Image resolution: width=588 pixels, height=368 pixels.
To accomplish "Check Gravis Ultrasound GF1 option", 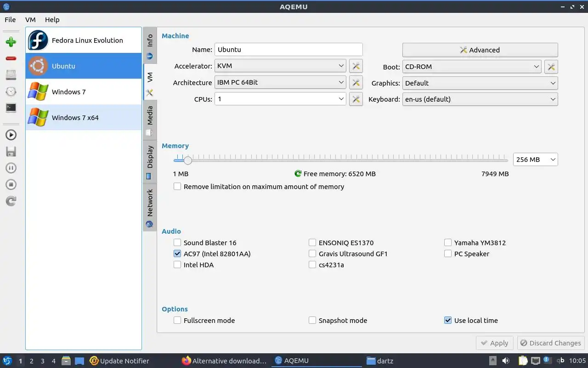I will click(x=348, y=254).
